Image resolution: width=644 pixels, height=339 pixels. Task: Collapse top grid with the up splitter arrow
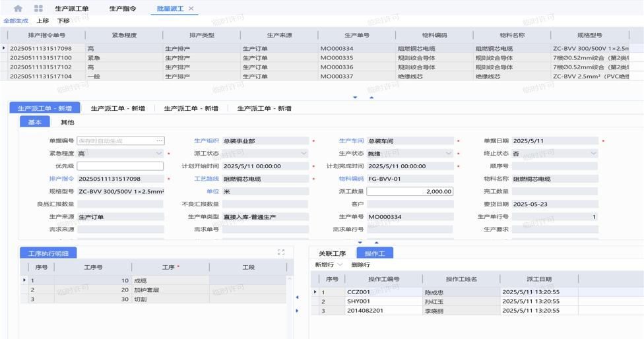point(371,98)
